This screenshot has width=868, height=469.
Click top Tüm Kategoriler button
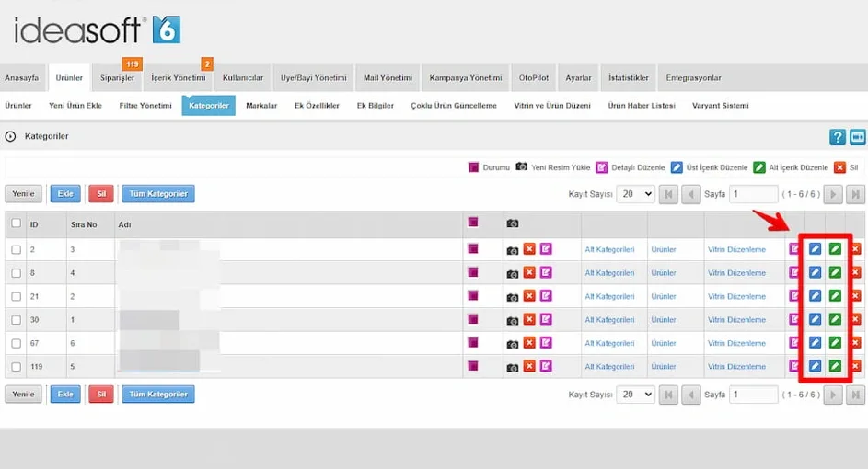tap(158, 193)
